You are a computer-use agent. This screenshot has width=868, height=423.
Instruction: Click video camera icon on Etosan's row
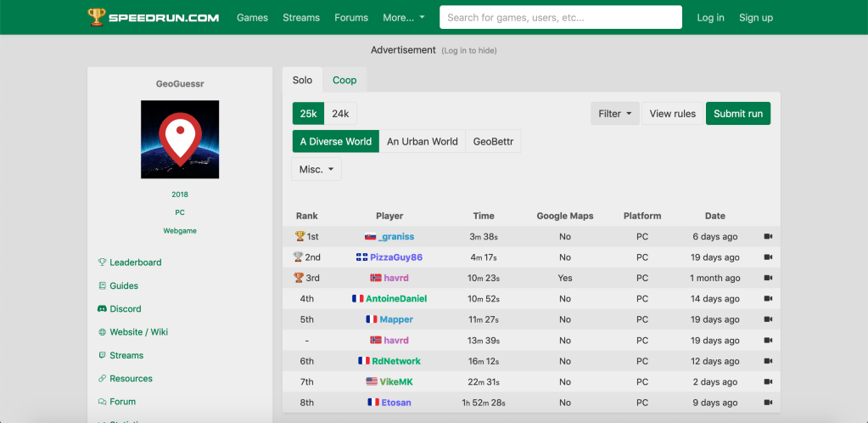pos(768,403)
